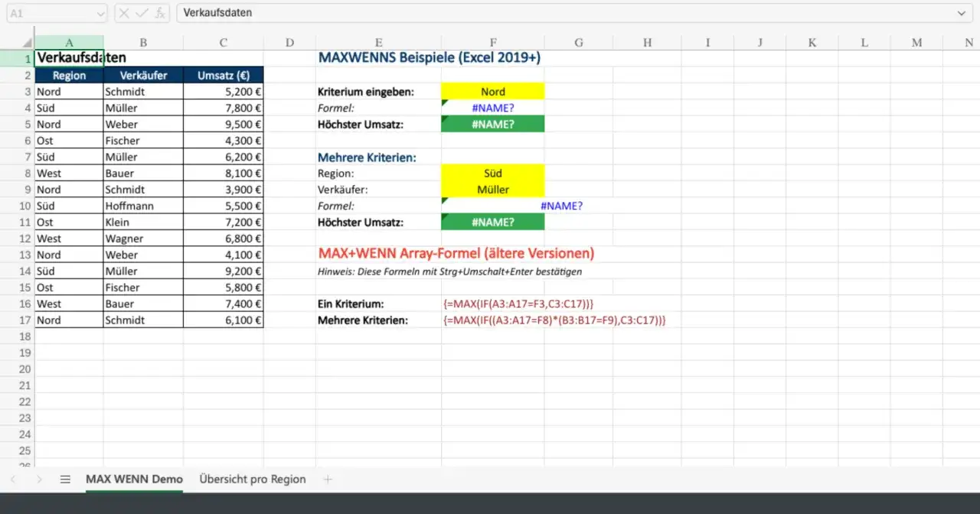Screen dimensions: 980x514
Task: Click the cell with Wagner
Action: click(x=143, y=239)
